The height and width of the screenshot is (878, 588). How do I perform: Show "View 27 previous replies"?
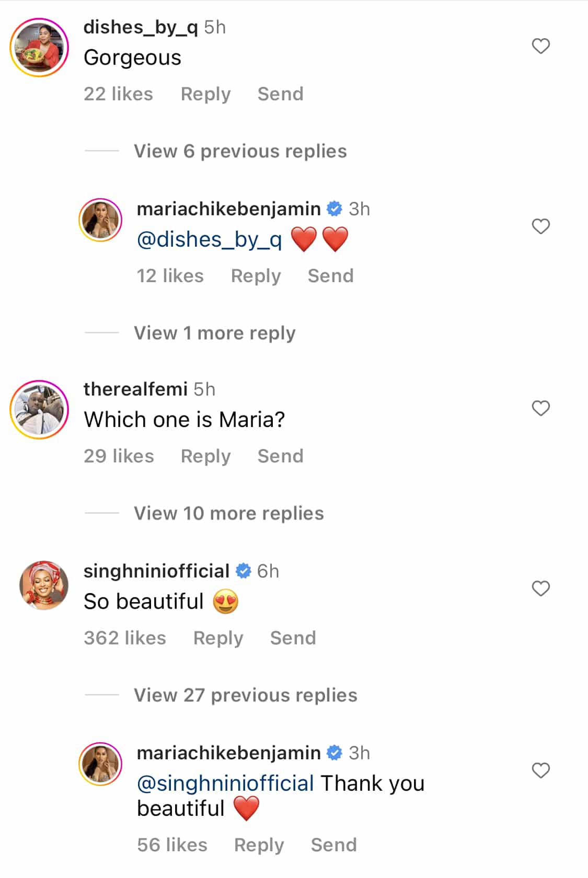[x=245, y=695]
